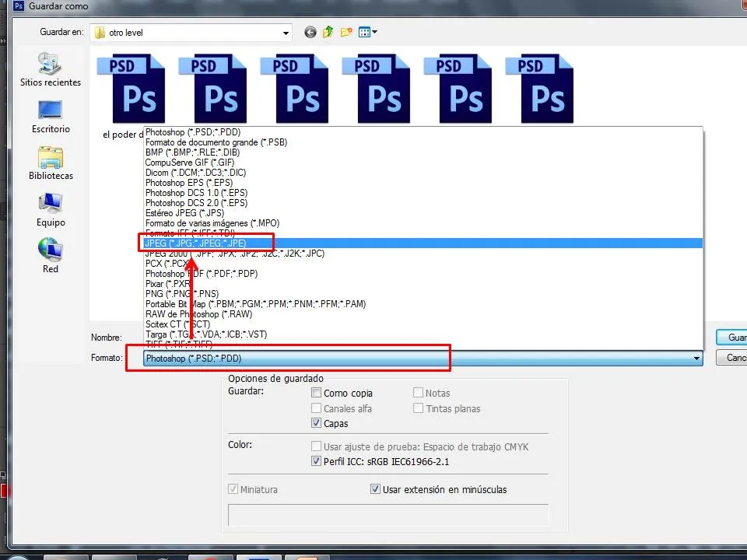The width and height of the screenshot is (747, 560).
Task: Go back with the round back arrow icon
Action: (x=310, y=33)
